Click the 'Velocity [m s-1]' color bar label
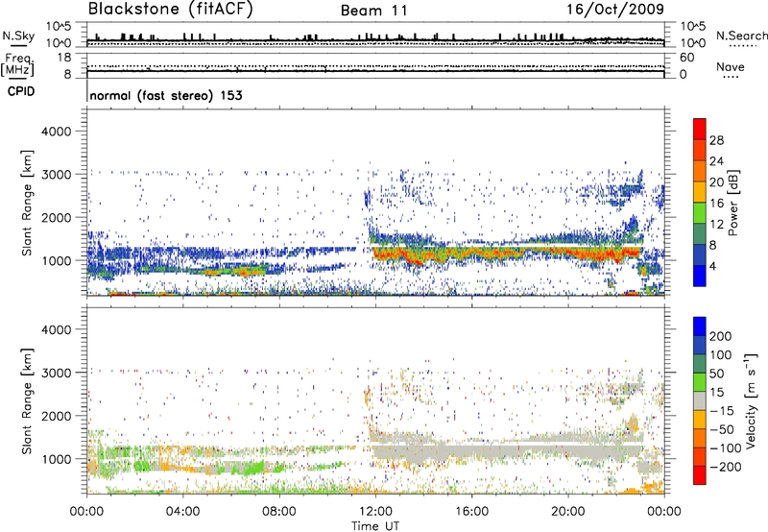The width and height of the screenshot is (768, 532). (x=751, y=400)
